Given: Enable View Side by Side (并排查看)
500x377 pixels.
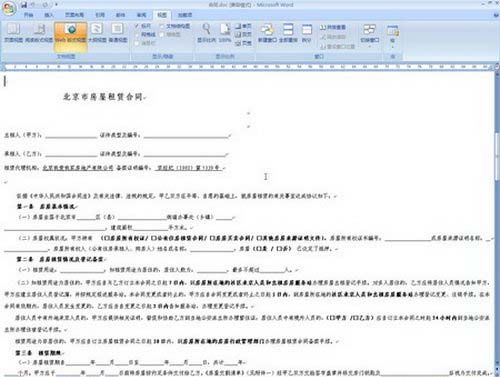Looking at the screenshot, I should click(333, 27).
